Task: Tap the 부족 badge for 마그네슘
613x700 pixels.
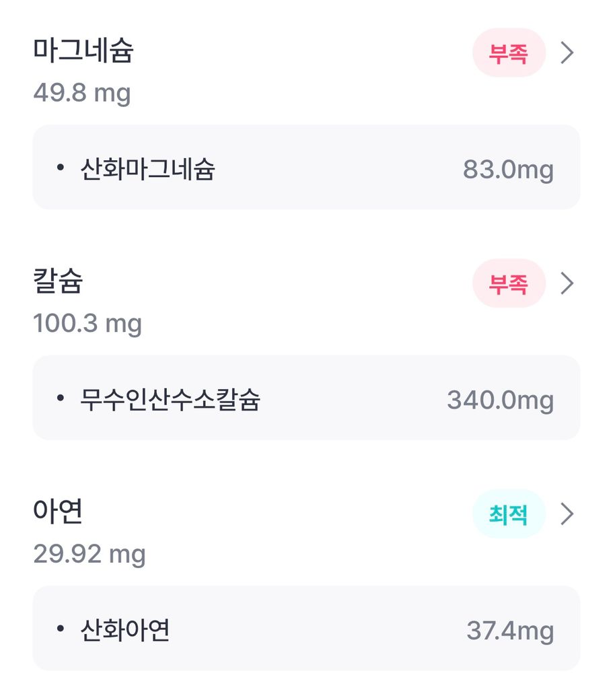Action: [x=509, y=53]
